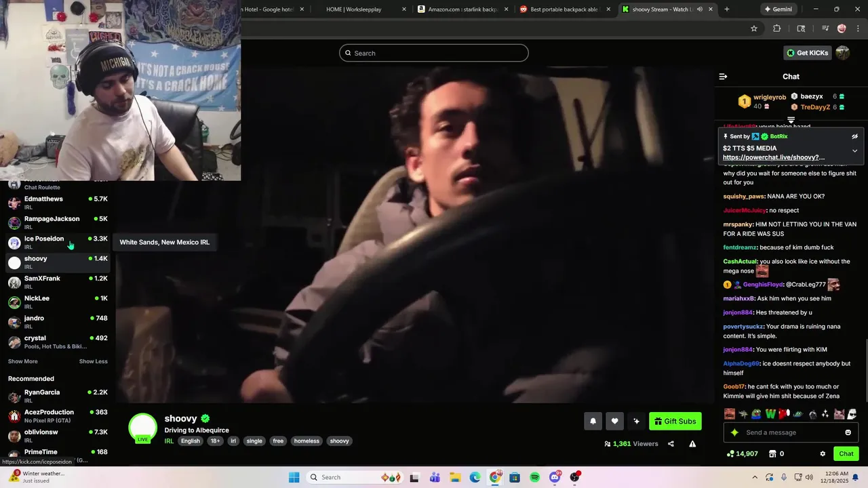Collapse the chat panel
Screen dimensions: 868x488
pos(723,77)
